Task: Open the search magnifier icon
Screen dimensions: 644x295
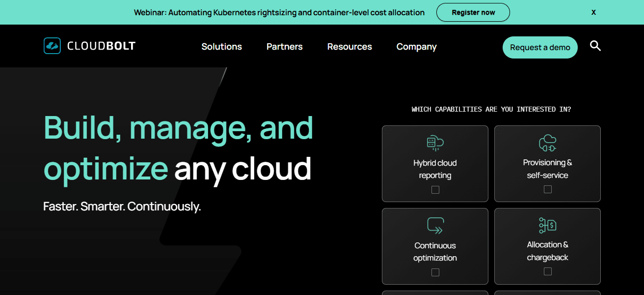Action: [x=595, y=46]
